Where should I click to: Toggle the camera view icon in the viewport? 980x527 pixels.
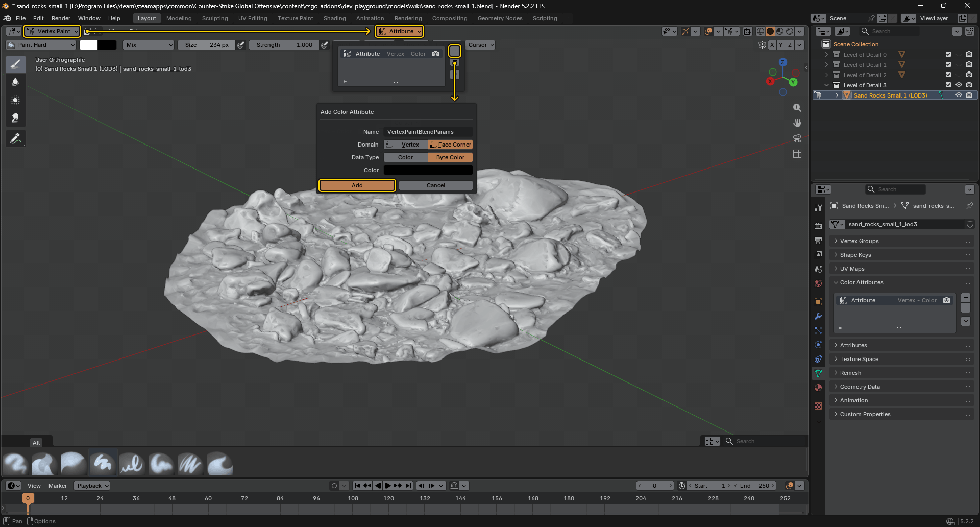tap(797, 138)
